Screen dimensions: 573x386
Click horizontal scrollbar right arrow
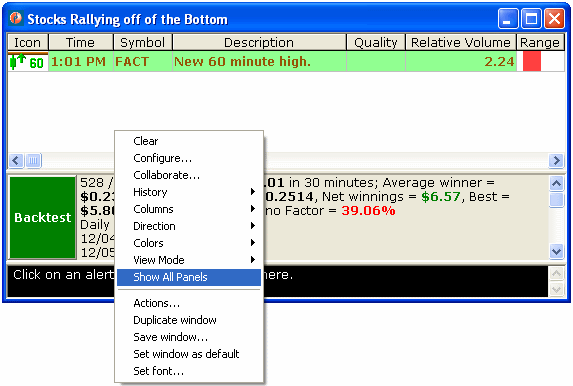click(x=556, y=160)
